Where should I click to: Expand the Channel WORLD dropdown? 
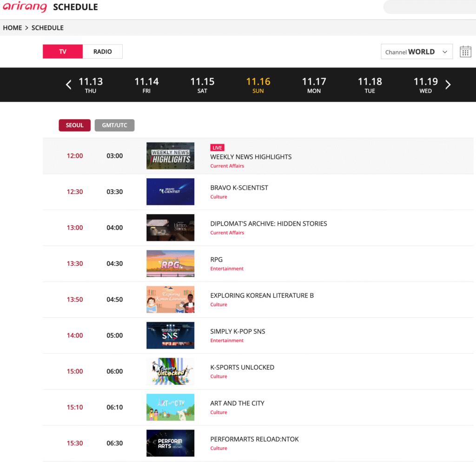tap(416, 52)
